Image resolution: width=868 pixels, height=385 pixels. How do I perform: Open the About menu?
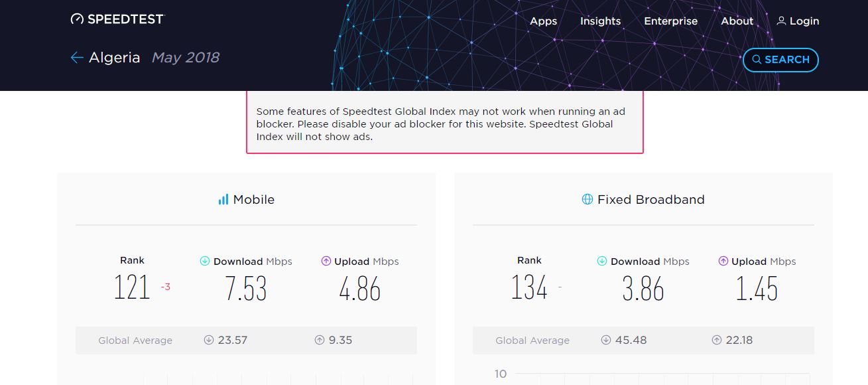(737, 21)
